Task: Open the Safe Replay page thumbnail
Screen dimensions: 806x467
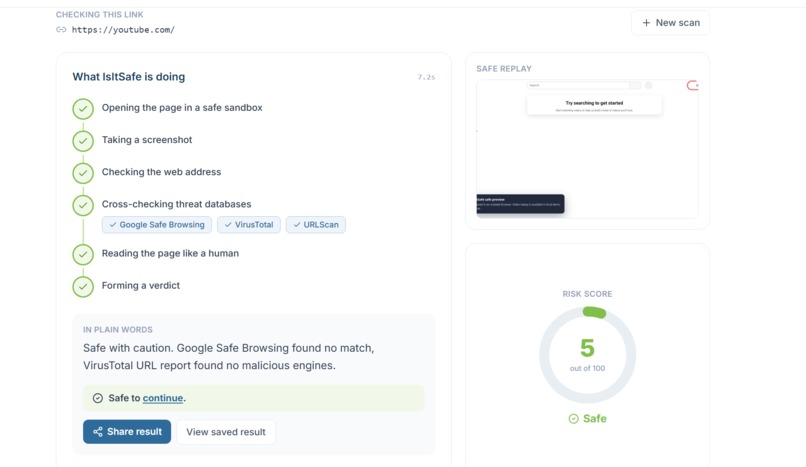Action: [587, 148]
